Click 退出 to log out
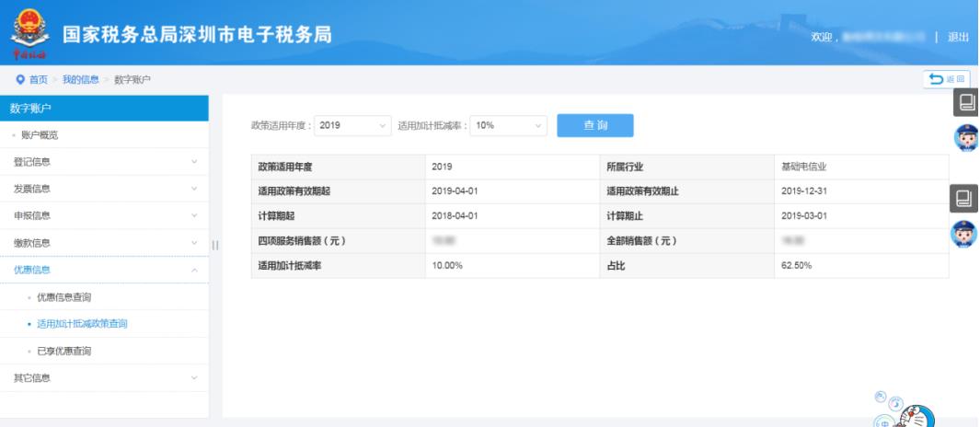 pyautogui.click(x=958, y=37)
